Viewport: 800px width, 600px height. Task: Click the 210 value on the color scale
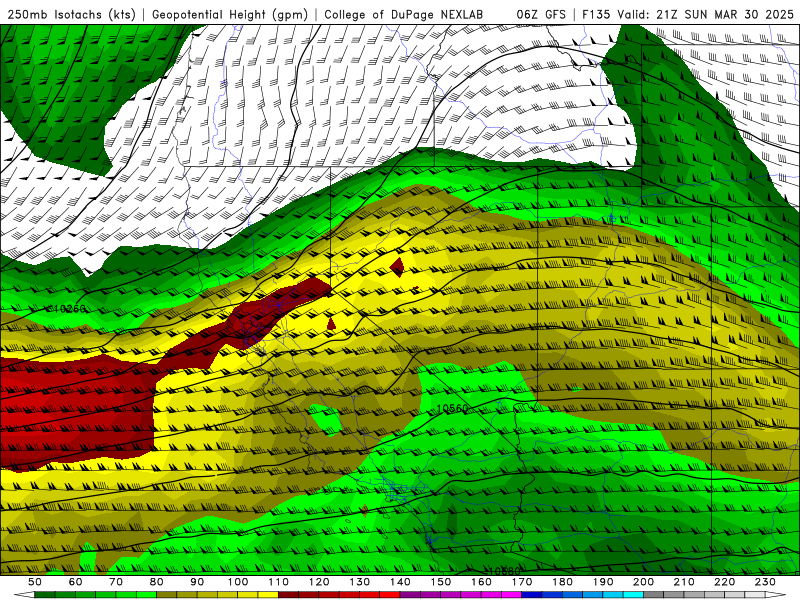click(684, 582)
